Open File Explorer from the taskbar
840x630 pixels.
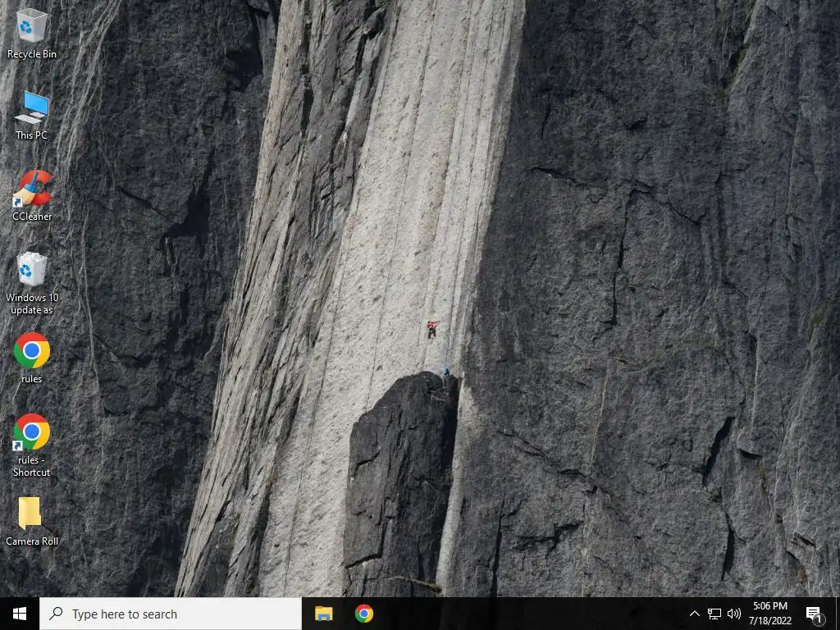(323, 614)
